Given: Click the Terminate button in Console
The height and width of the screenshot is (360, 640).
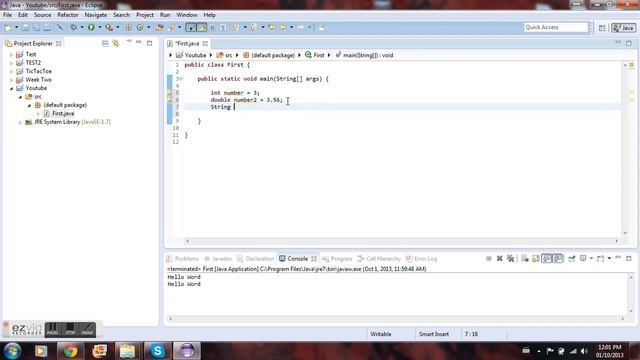Looking at the screenshot, I should tap(489, 258).
